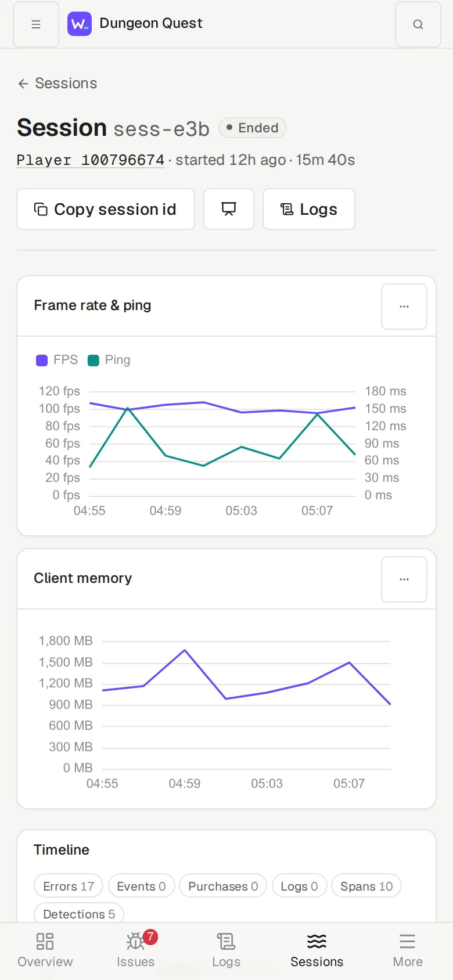Click the 1,800 MB axis label
Screen dimensions: 453x980
66,641
